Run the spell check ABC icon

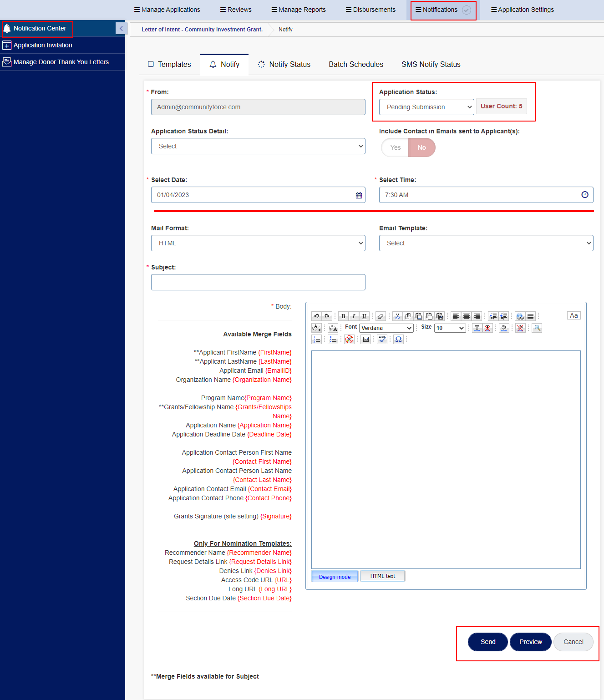point(382,340)
